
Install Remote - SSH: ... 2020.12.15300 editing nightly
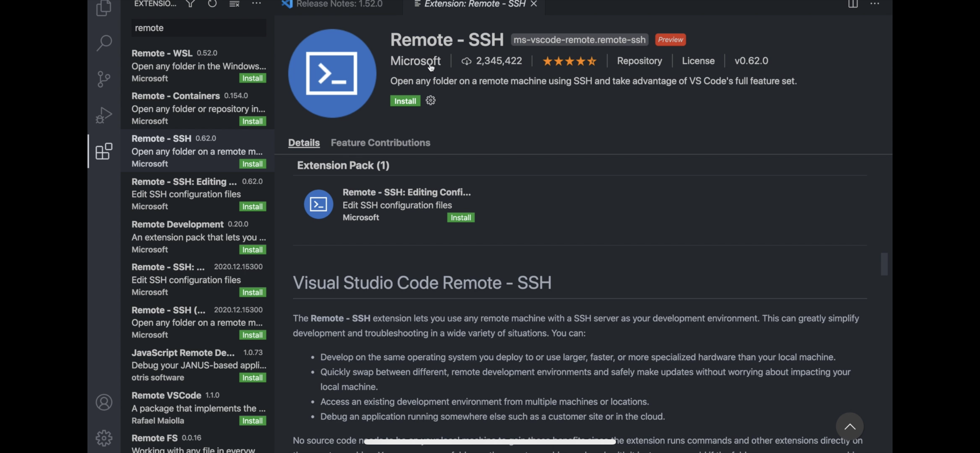pos(253,292)
